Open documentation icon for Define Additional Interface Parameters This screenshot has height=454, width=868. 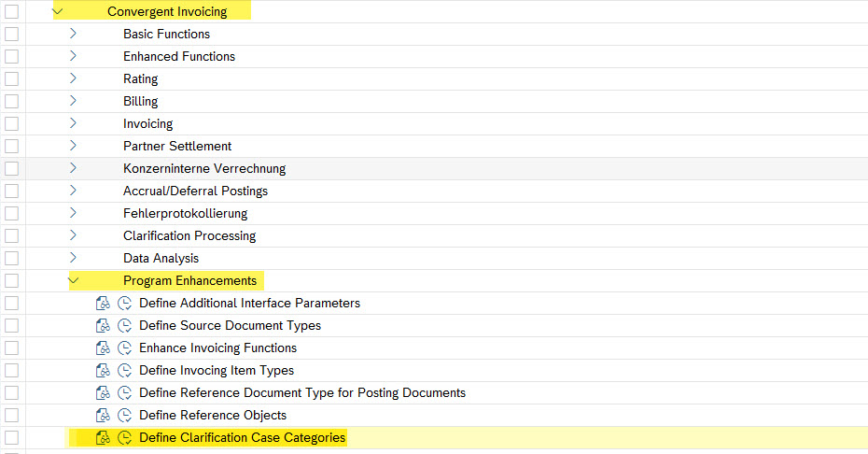103,303
